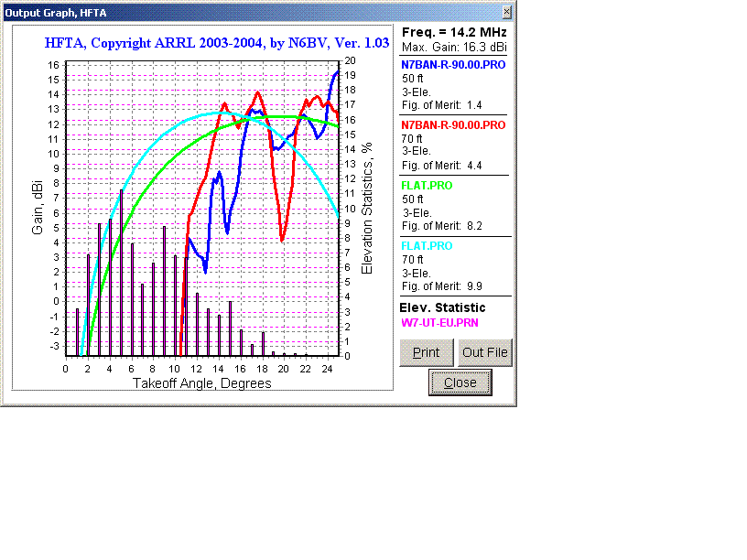Click the cyan FLAT.PRO legend label
Screen dimensions: 747x560
[x=427, y=246]
